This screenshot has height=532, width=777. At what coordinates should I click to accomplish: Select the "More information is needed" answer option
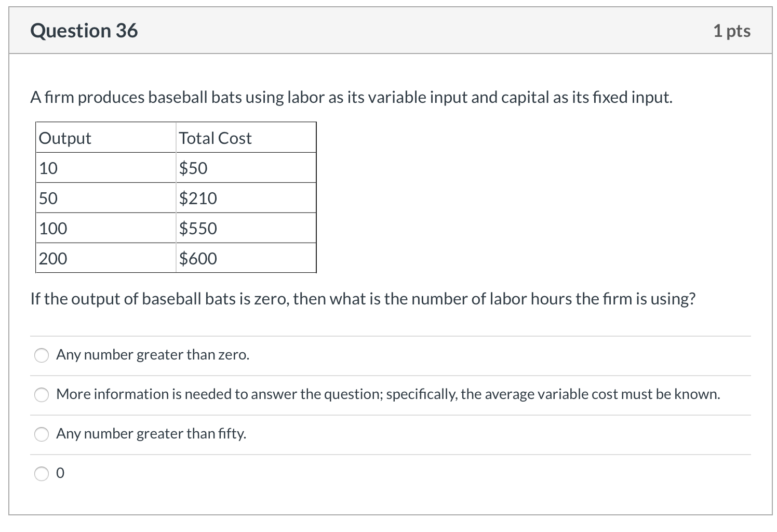click(42, 395)
